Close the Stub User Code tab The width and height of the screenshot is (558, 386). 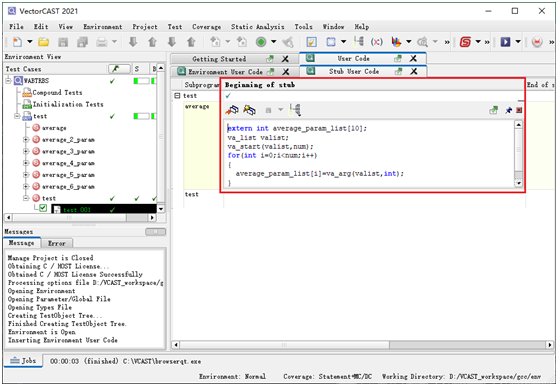[414, 72]
